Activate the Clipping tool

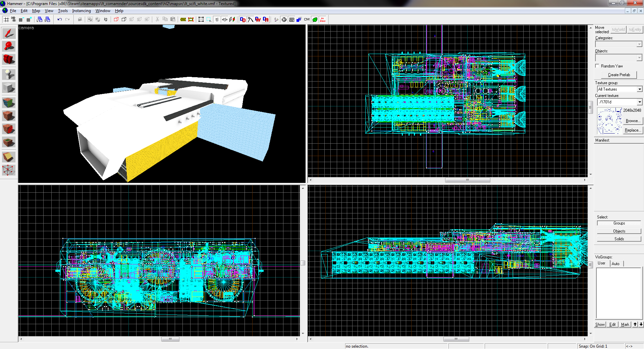[x=9, y=157]
